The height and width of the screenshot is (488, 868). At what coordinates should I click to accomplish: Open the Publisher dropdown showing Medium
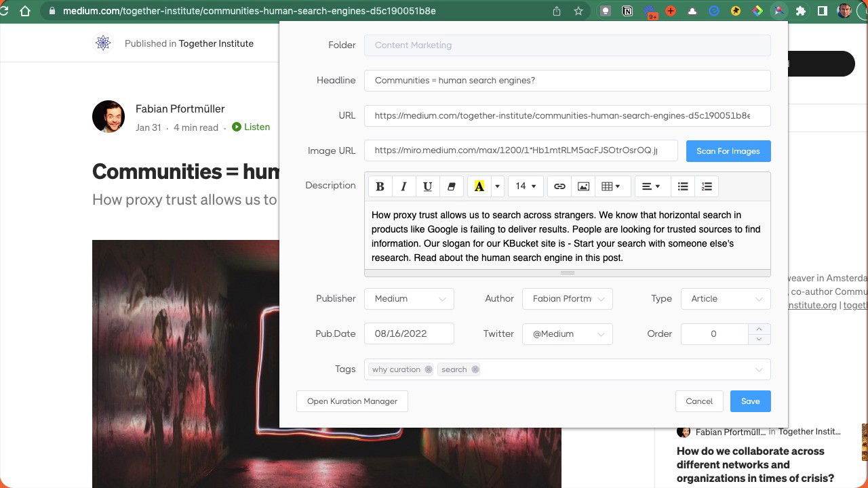tap(409, 299)
